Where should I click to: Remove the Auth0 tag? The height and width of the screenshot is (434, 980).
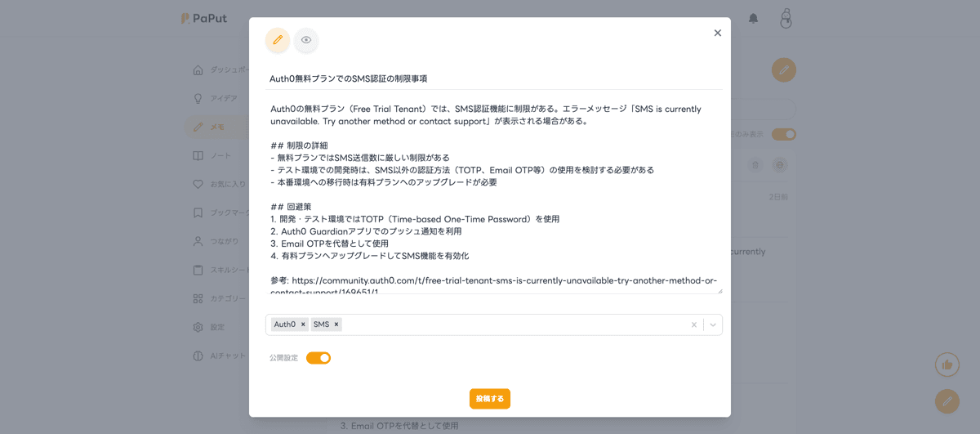coord(303,324)
